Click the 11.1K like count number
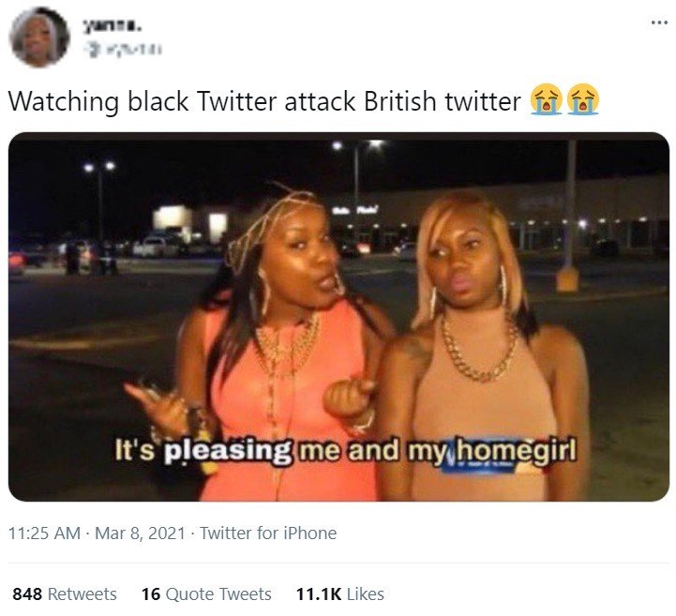 click(319, 594)
